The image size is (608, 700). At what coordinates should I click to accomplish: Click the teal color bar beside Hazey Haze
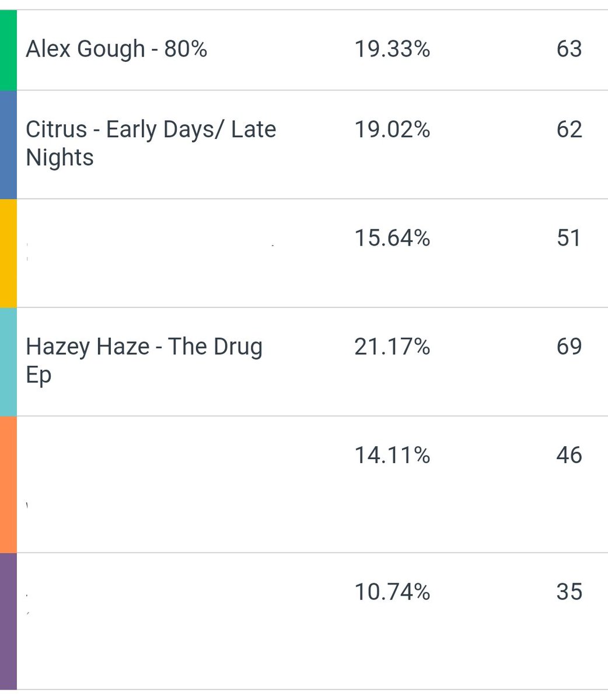pos(8,362)
